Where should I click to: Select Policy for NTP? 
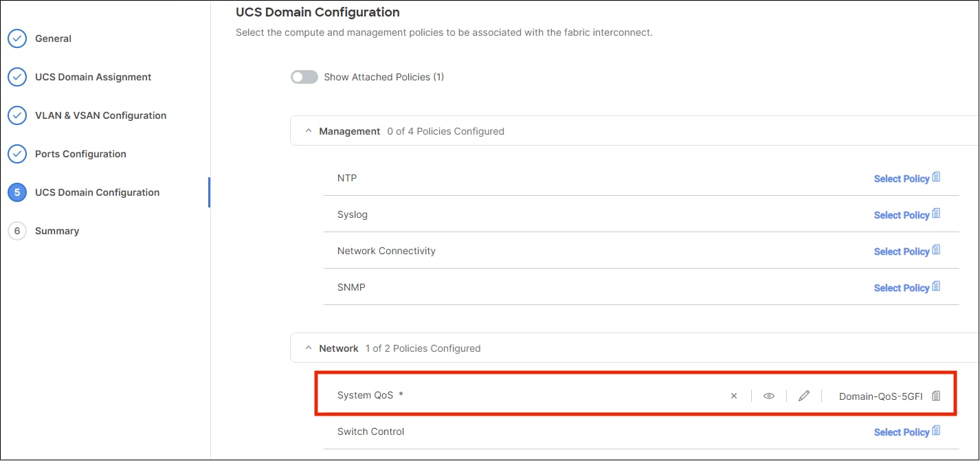click(902, 179)
